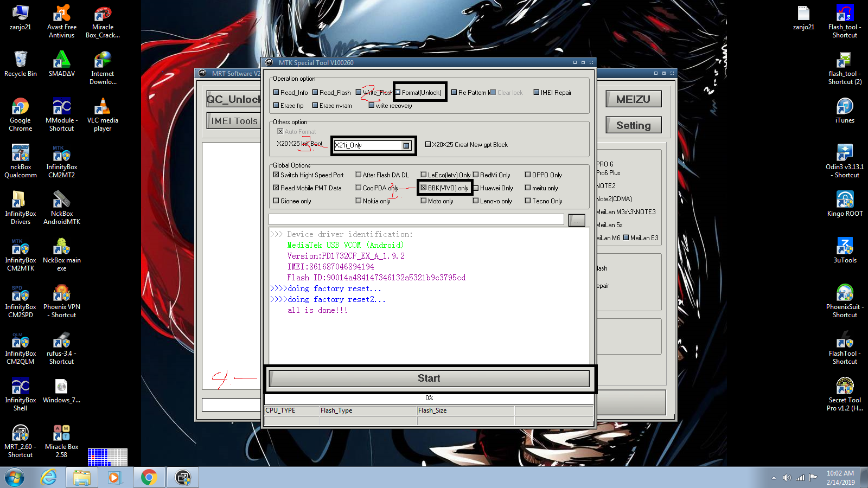868x488 pixels.
Task: Click the Start button
Action: (x=429, y=378)
